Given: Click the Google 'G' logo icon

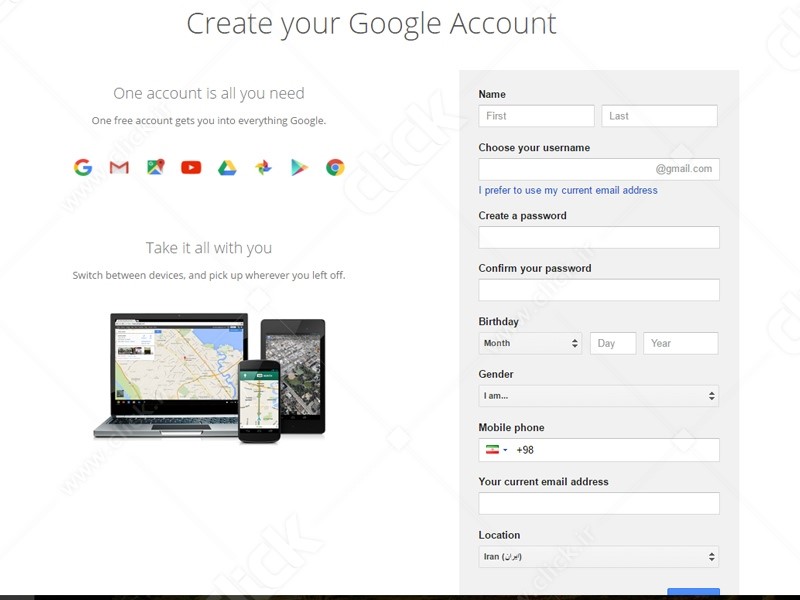Looking at the screenshot, I should pyautogui.click(x=83, y=168).
